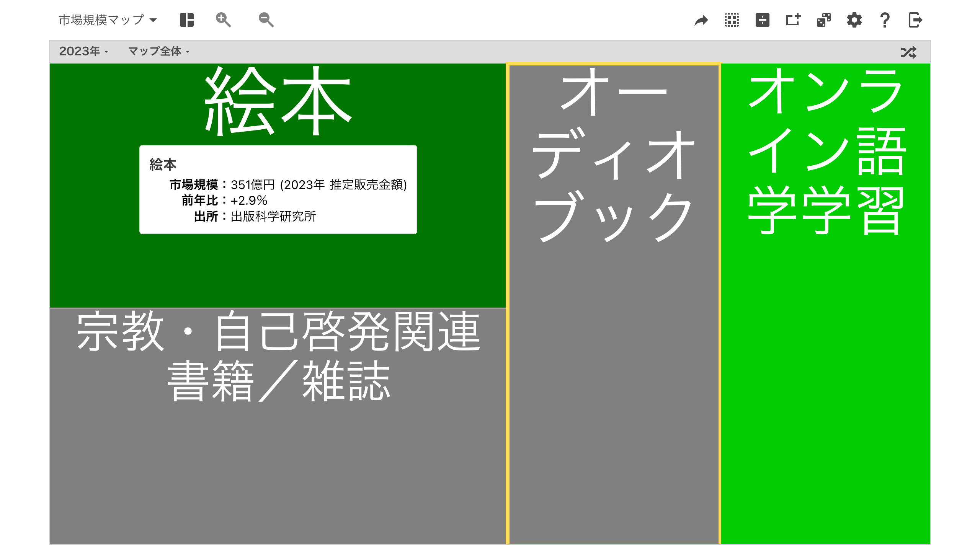Expand the 2023年 year dropdown
The height and width of the screenshot is (551, 980).
click(x=83, y=51)
